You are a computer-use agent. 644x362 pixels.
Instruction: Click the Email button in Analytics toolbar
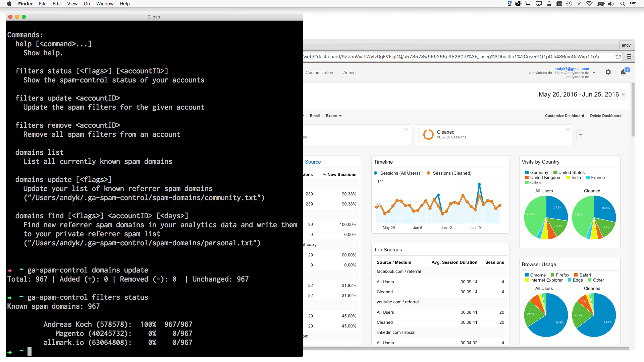[x=315, y=115]
